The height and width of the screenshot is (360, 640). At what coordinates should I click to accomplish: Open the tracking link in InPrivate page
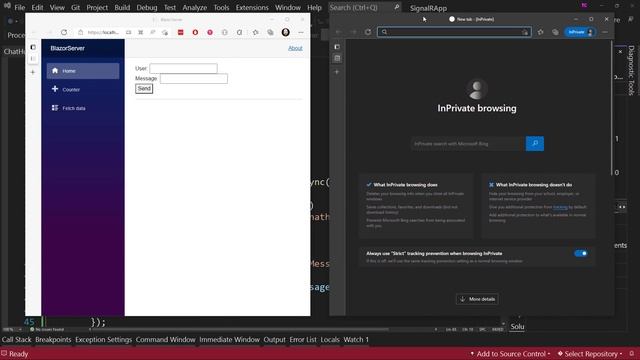560,207
